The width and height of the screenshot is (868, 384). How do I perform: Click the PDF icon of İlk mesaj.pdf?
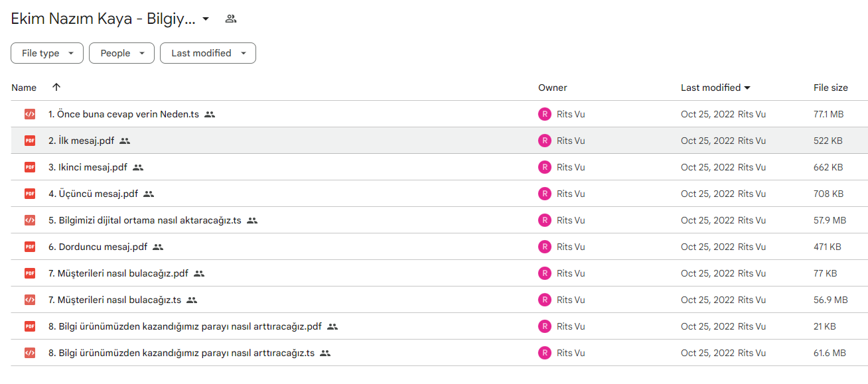click(x=30, y=141)
